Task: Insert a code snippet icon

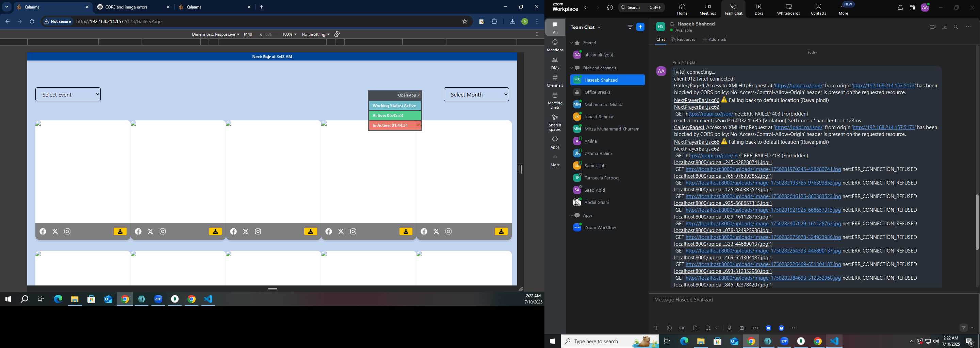Action: [x=755, y=328]
